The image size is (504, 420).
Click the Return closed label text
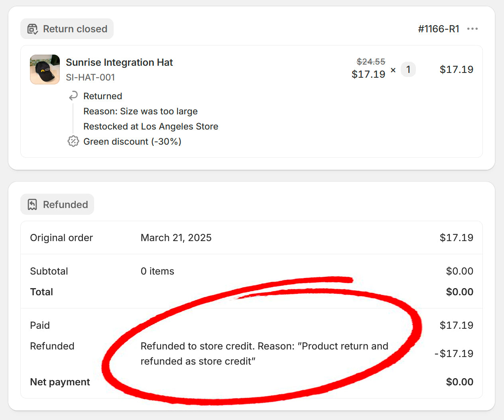tap(75, 29)
